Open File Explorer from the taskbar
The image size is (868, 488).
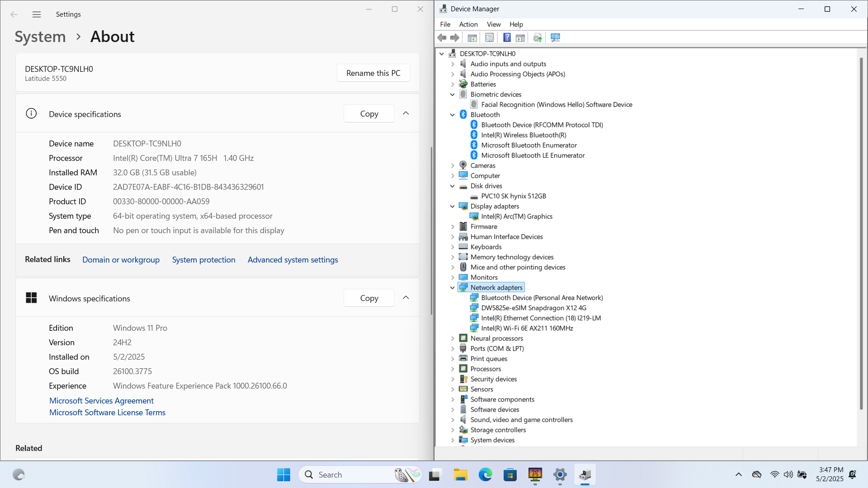(x=460, y=474)
